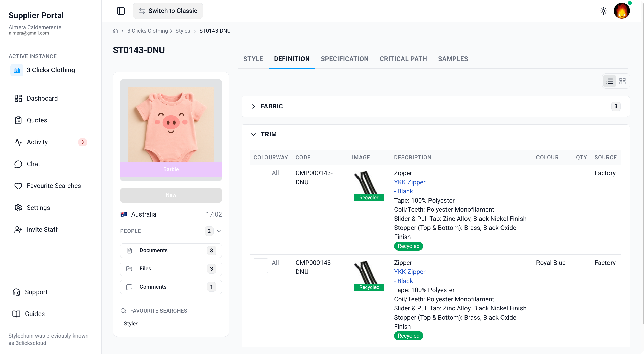The height and width of the screenshot is (354, 644).
Task: Expand the FABRIC section chevron
Action: pos(253,106)
